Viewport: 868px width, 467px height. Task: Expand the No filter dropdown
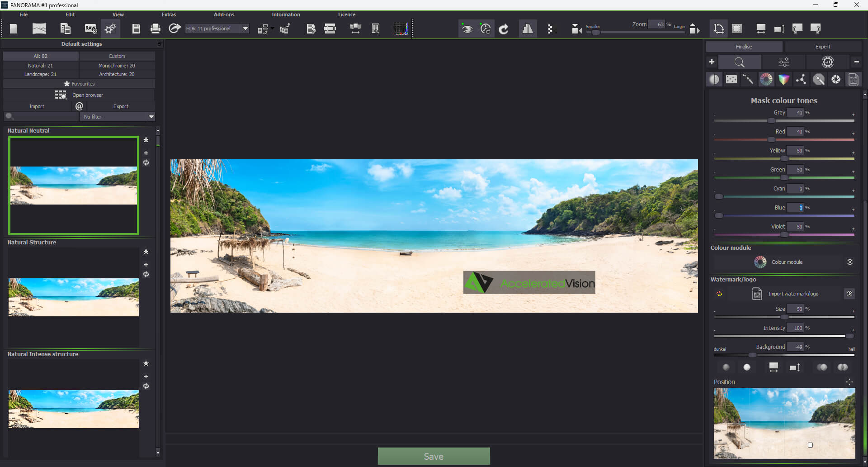(x=151, y=117)
